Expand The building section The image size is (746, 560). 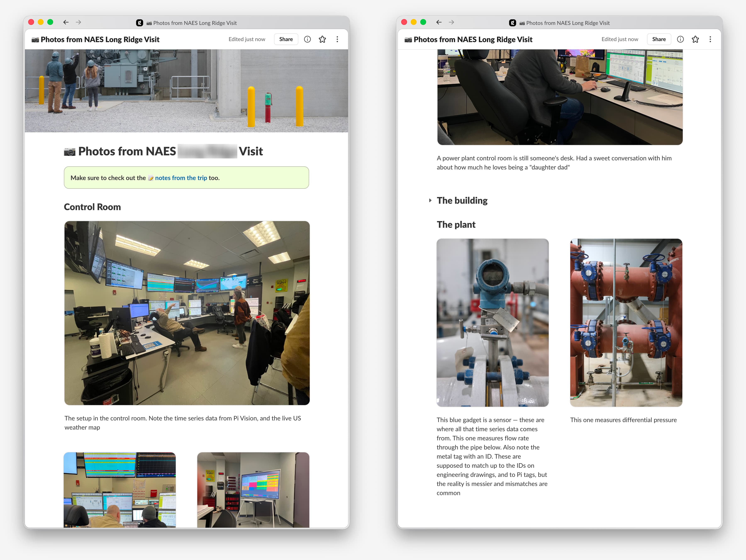[431, 200]
